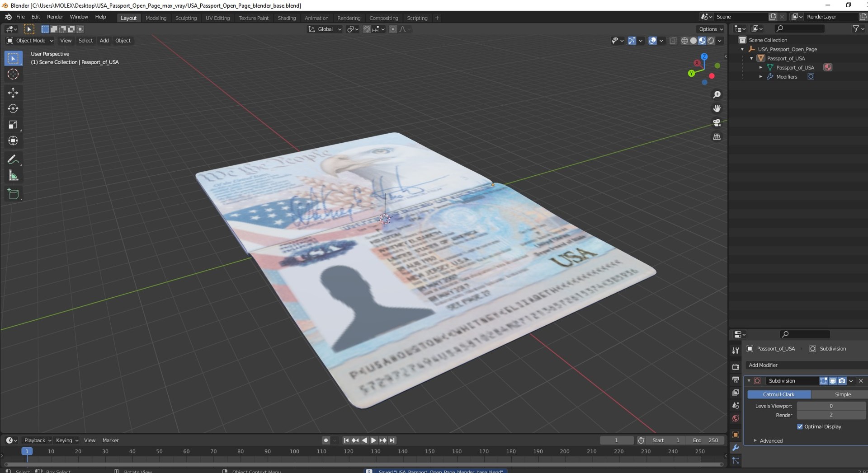This screenshot has width=868, height=473.
Task: Switch to Solid viewport shading
Action: pos(693,41)
